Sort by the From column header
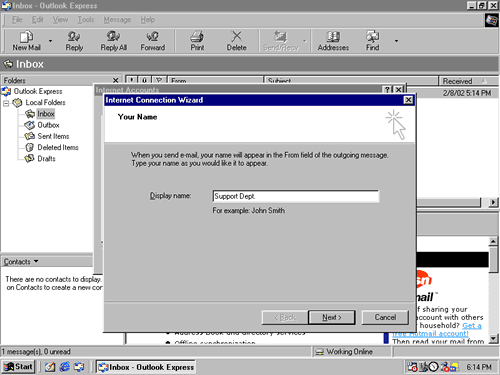The image size is (500, 375). pos(215,81)
